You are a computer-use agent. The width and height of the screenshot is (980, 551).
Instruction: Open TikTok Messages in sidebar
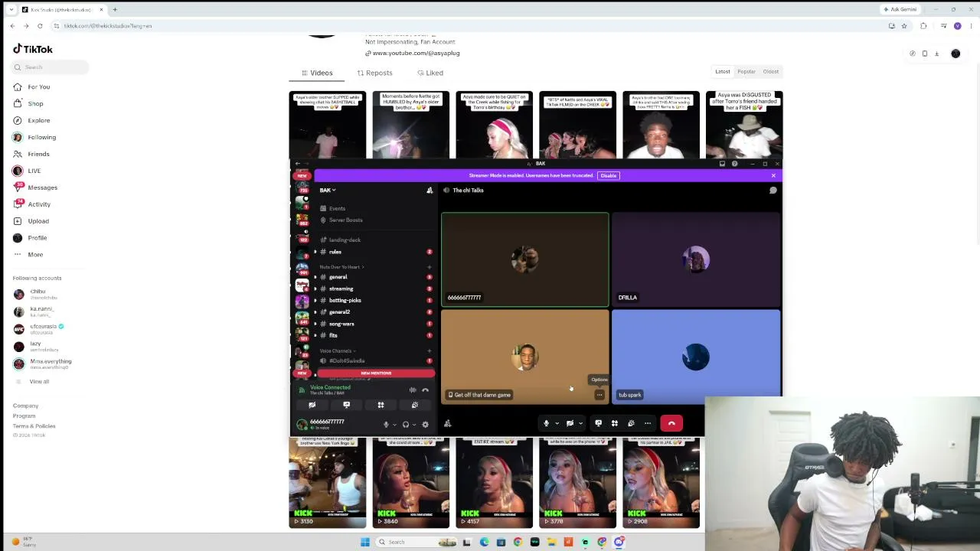[42, 187]
